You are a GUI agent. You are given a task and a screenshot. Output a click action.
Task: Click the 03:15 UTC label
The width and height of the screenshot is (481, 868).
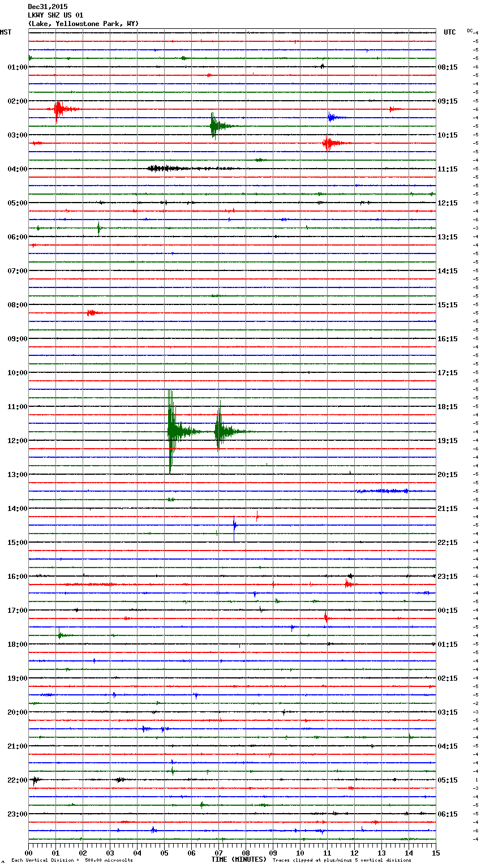[x=448, y=712]
